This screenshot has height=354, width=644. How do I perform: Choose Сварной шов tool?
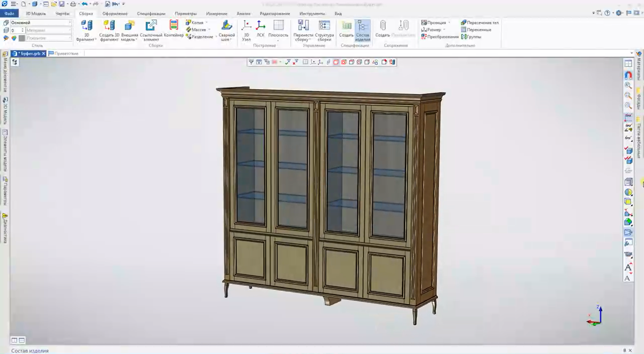point(227,30)
